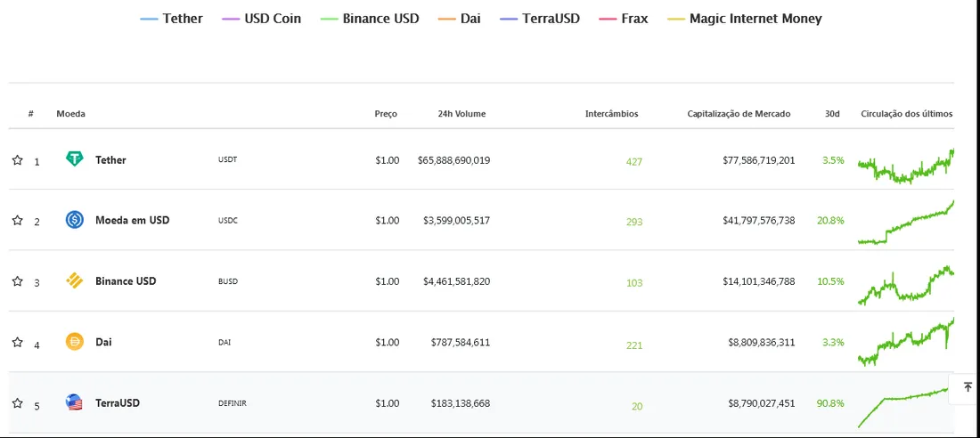The width and height of the screenshot is (980, 438).
Task: Toggle Tether series in chart legend
Action: coord(172,19)
